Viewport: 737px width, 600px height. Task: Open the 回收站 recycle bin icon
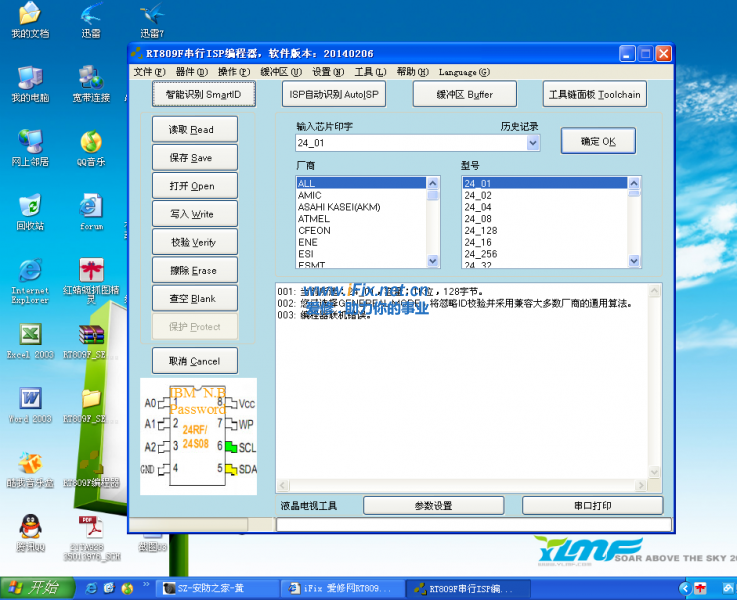pyautogui.click(x=30, y=207)
